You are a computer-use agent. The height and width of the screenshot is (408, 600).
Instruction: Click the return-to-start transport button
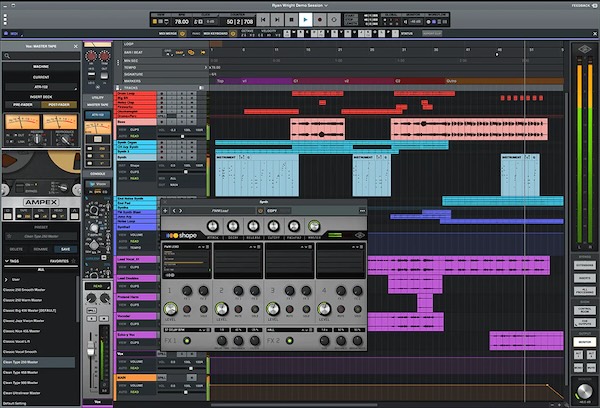(x=263, y=20)
